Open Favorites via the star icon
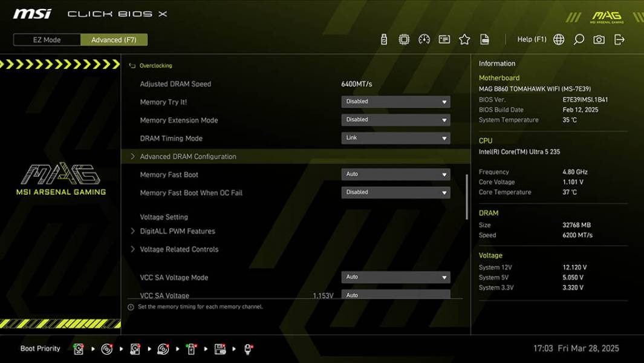 (464, 39)
